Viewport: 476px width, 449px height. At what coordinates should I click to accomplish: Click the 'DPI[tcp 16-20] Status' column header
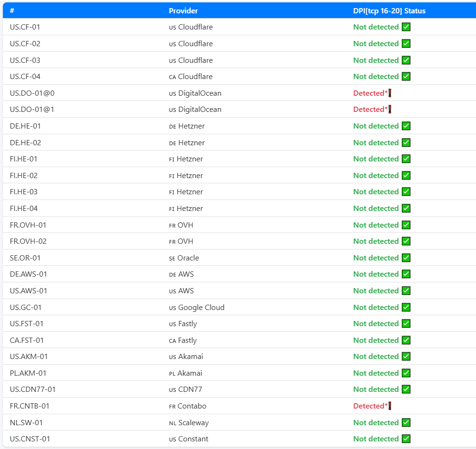click(389, 10)
